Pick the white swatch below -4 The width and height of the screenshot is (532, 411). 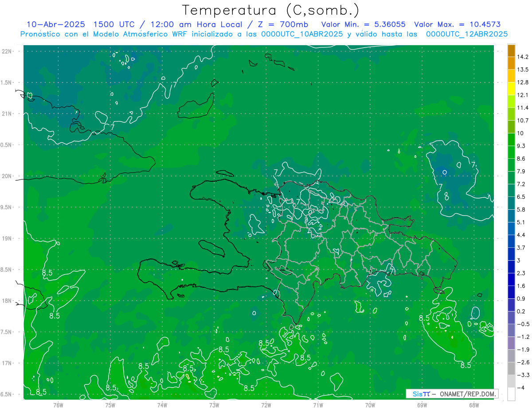coord(511,394)
